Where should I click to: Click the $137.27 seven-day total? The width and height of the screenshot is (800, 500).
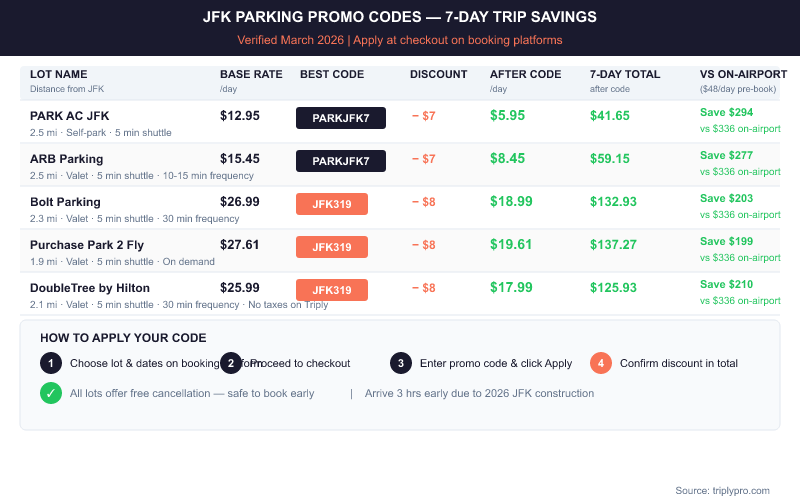click(613, 245)
